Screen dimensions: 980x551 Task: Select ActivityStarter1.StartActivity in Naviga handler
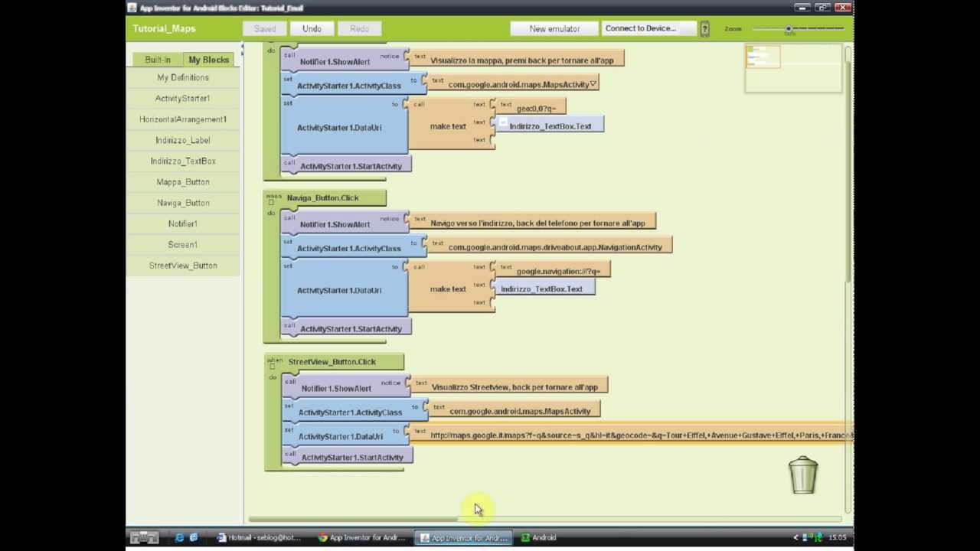pos(346,328)
